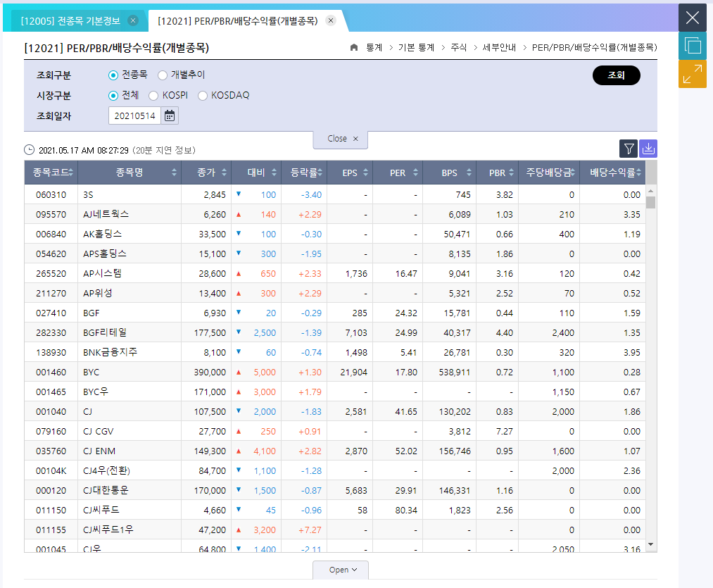Expand the bottom panel with Open
The width and height of the screenshot is (713, 588).
(x=341, y=570)
